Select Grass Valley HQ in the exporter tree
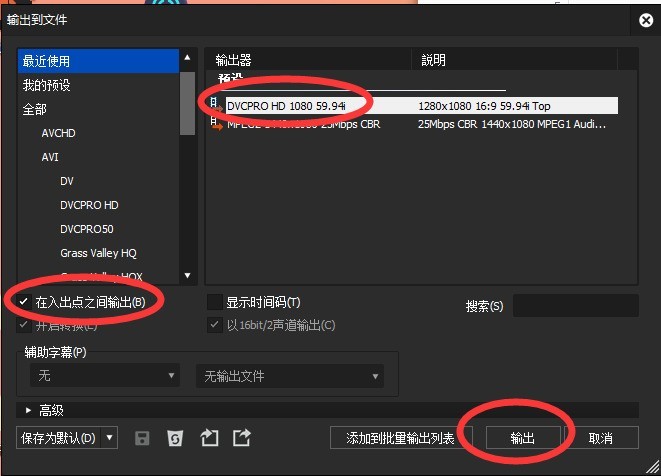Viewport: 661px width, 476px height. coord(98,253)
